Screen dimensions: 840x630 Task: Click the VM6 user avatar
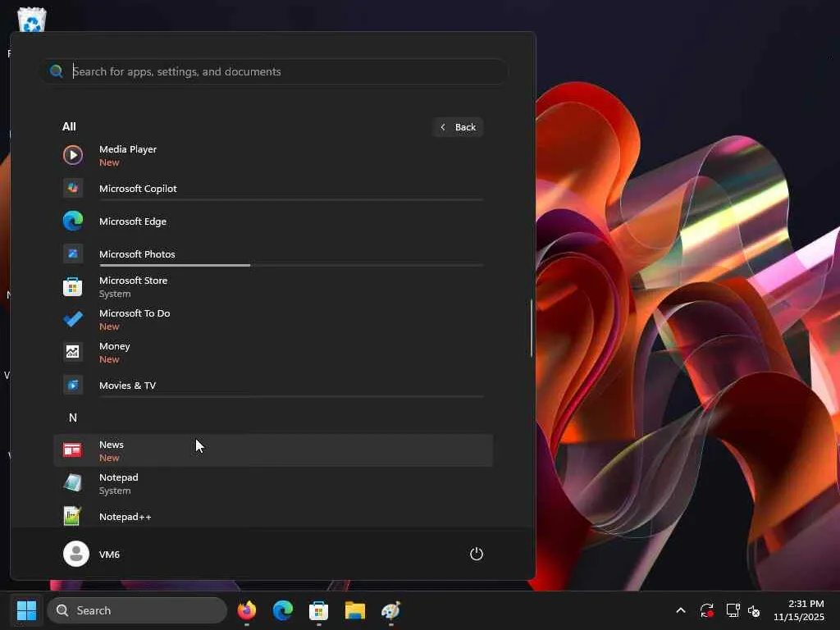point(76,554)
